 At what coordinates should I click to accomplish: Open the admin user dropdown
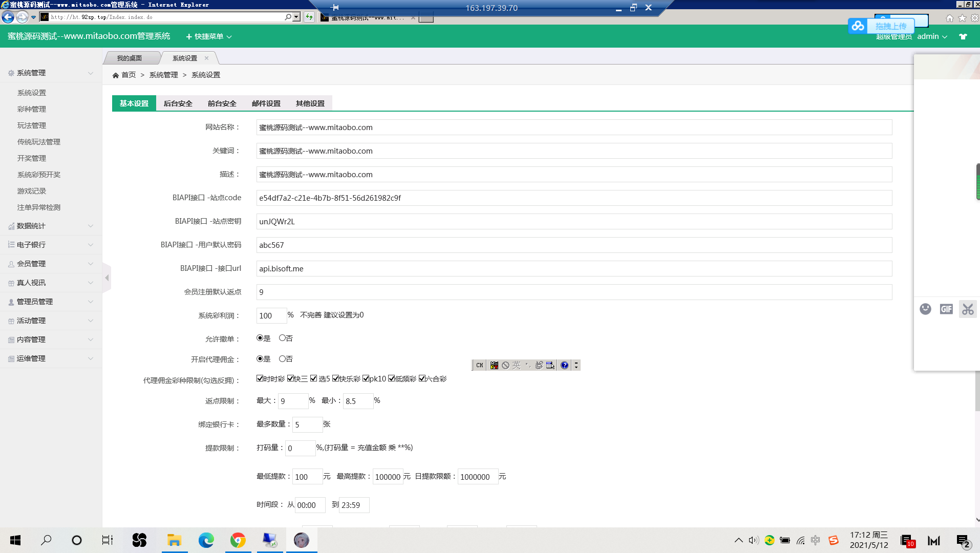point(932,36)
